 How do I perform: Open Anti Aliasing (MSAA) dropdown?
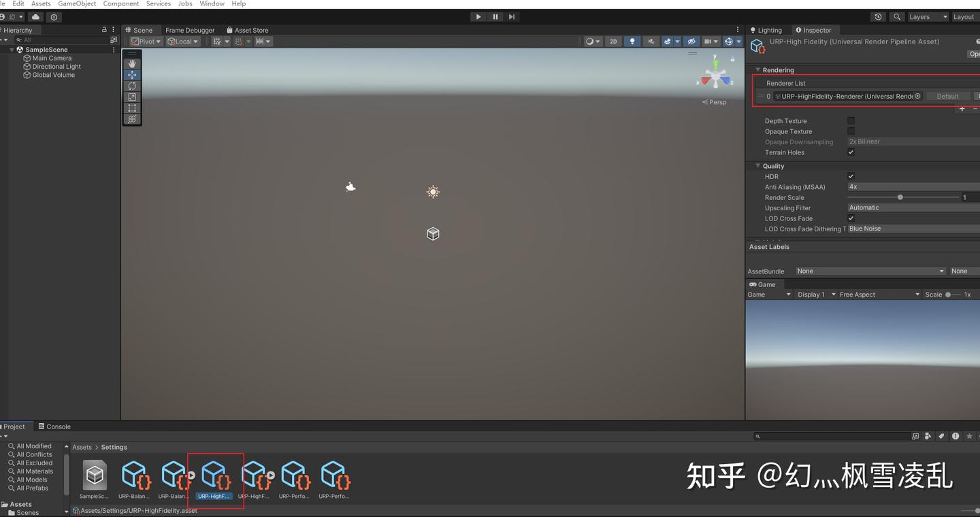pos(913,186)
